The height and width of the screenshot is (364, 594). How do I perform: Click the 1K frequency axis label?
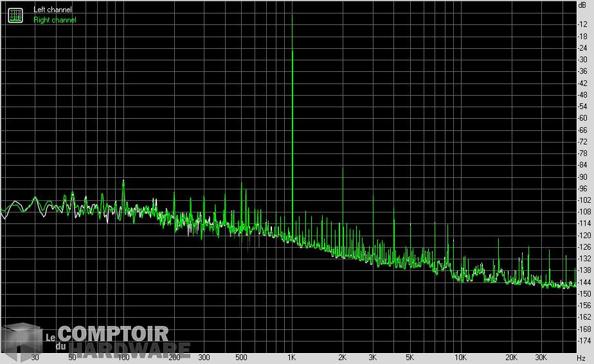coord(292,357)
